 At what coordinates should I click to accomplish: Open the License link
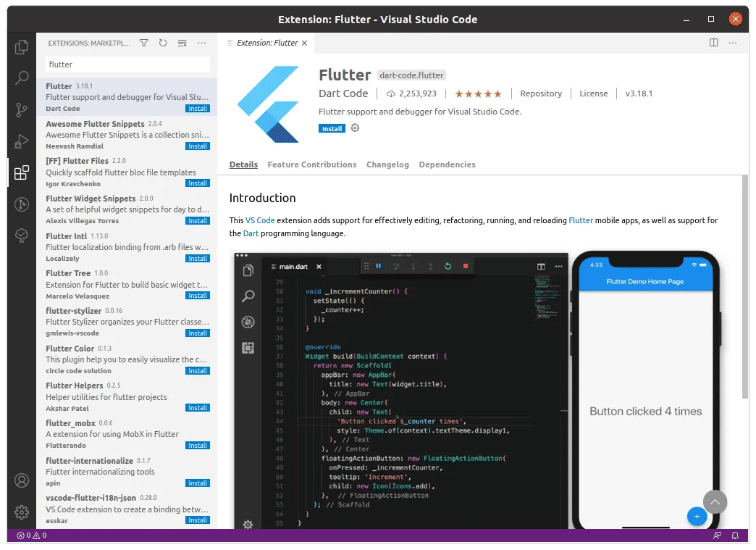coord(594,93)
